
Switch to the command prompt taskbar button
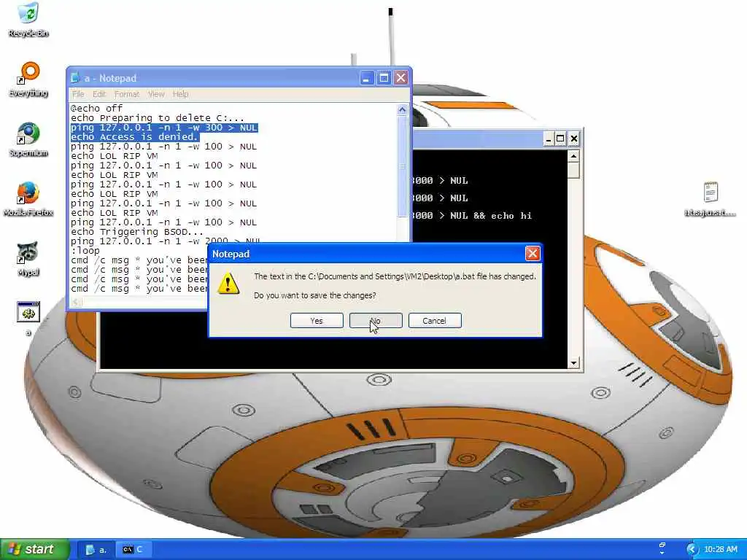(x=134, y=550)
